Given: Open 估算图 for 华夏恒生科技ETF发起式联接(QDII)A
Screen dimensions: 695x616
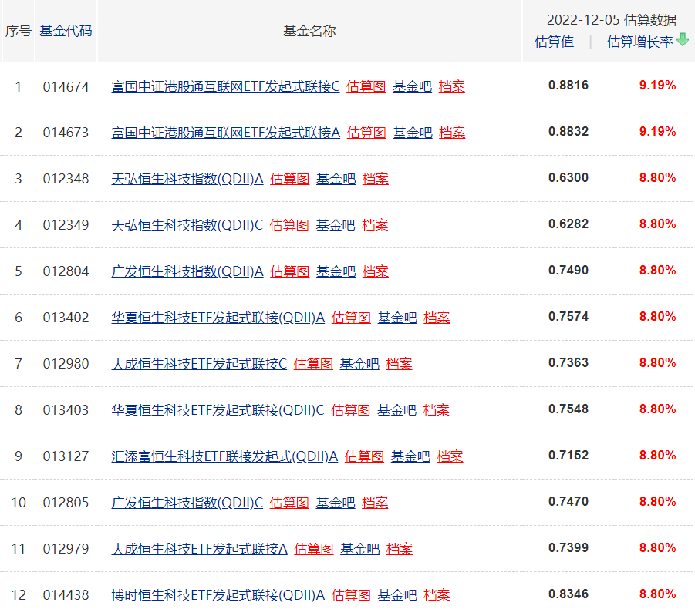Looking at the screenshot, I should coord(351,318).
